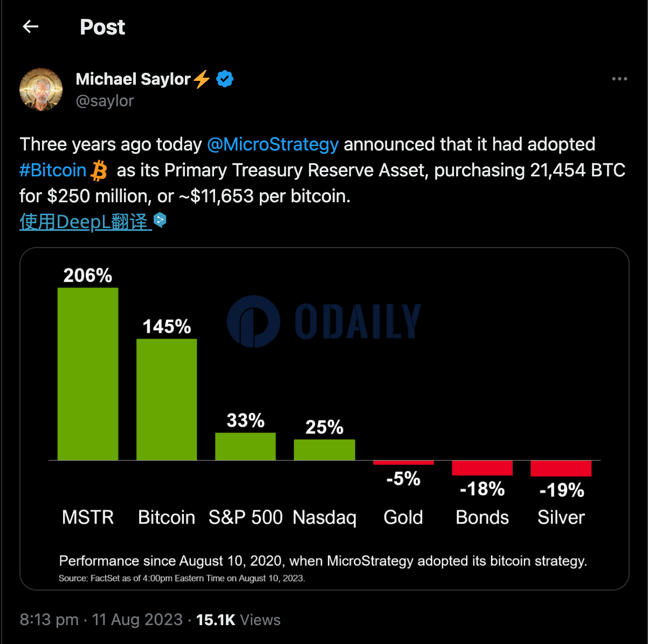This screenshot has height=644, width=648.
Task: Click Michael Saylor's profile avatar
Action: [41, 90]
